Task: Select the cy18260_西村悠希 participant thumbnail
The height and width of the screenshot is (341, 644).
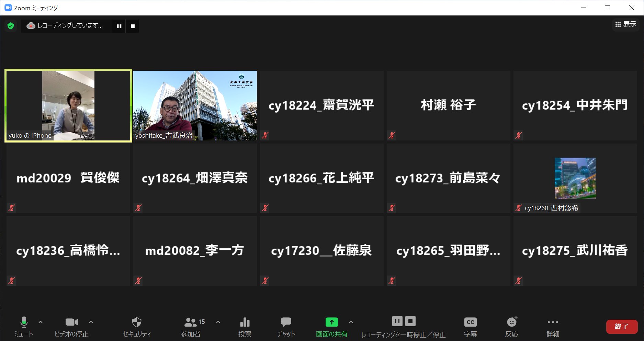Action: (575, 178)
